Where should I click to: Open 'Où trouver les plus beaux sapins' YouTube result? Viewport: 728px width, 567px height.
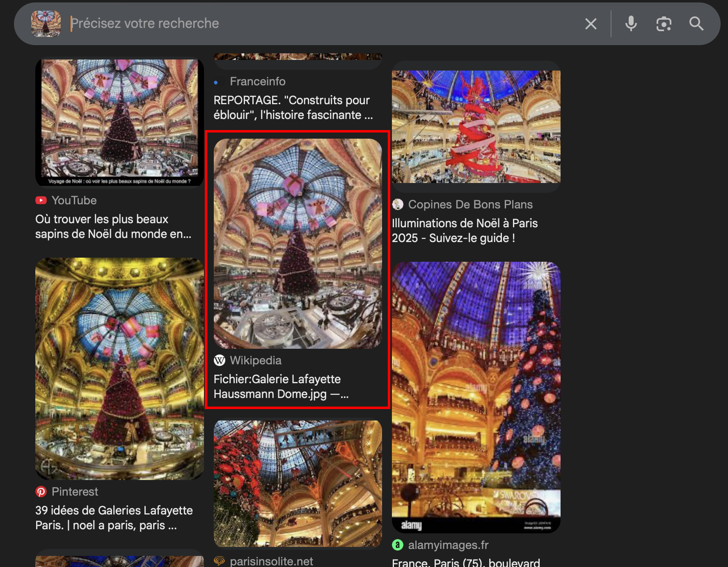coord(113,226)
